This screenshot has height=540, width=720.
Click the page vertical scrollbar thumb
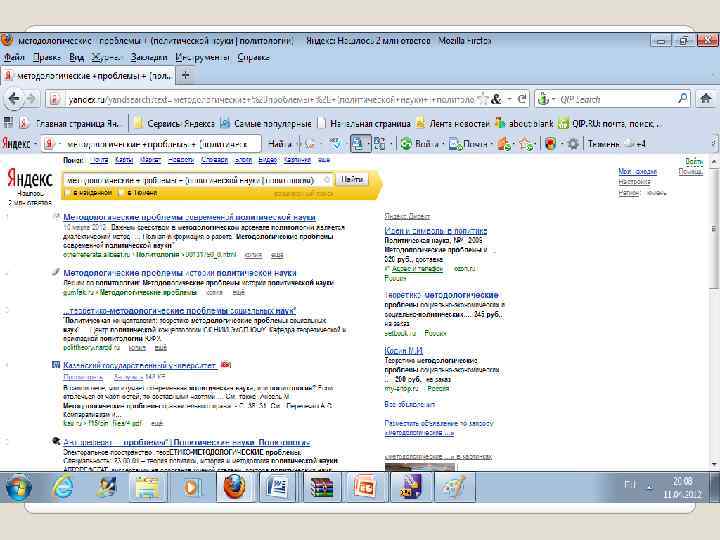coord(714,228)
